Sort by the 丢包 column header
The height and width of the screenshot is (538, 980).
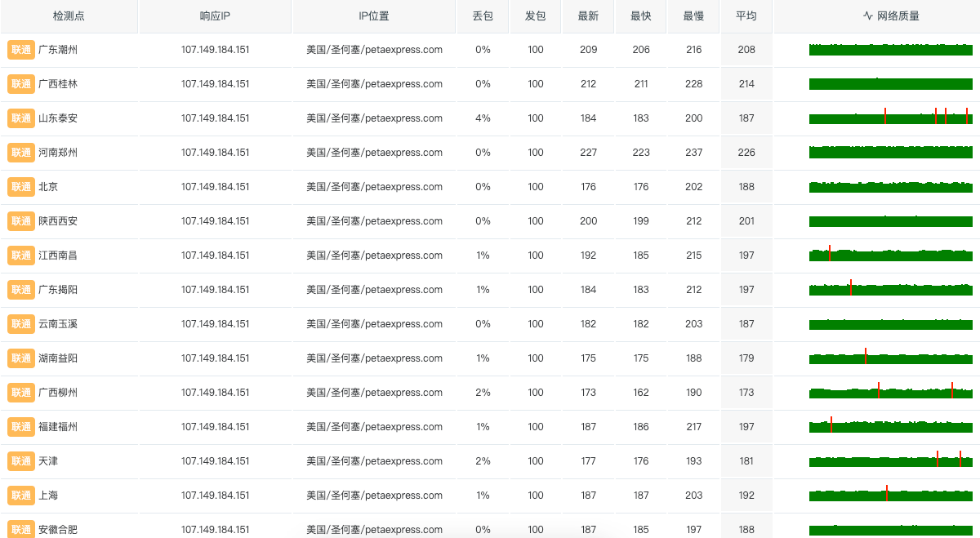483,16
